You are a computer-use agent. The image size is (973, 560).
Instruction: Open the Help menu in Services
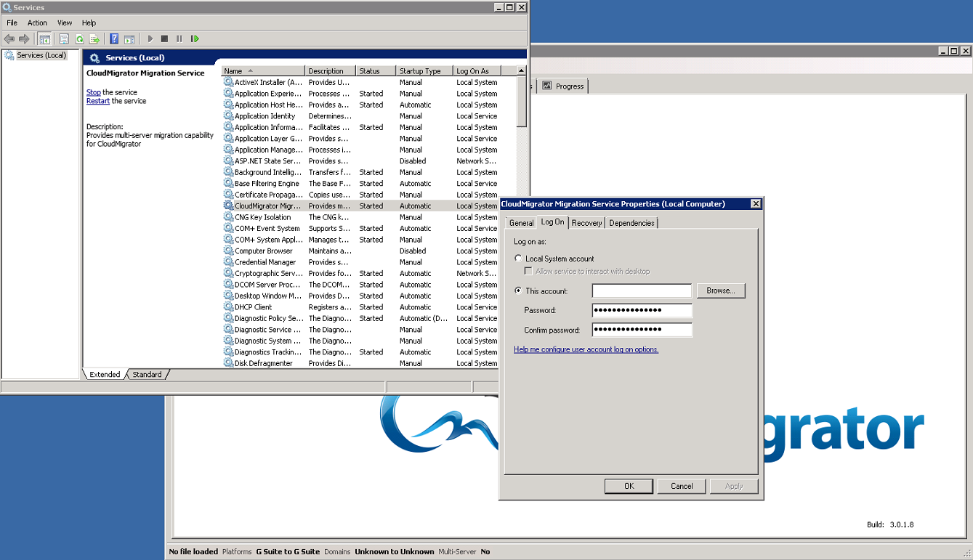[x=89, y=23]
